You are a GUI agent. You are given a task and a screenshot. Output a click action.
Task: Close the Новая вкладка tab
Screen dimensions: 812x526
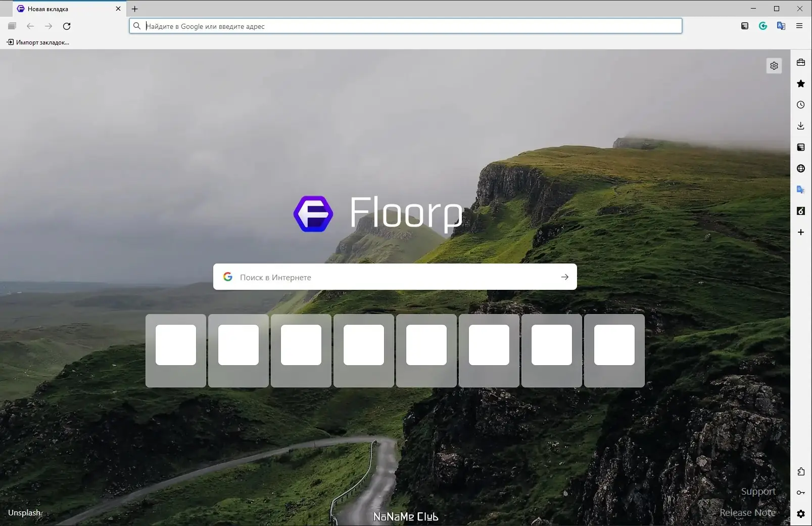(x=118, y=9)
